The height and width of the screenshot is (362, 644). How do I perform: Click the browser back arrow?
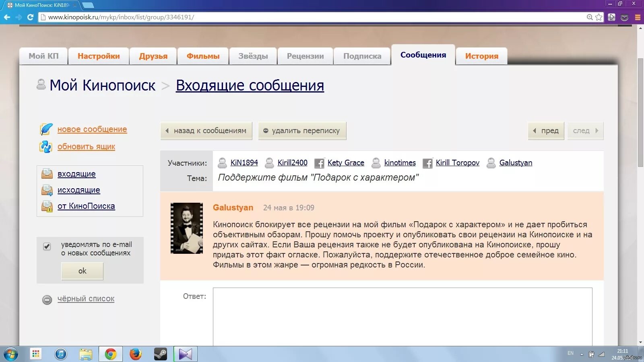point(7,17)
